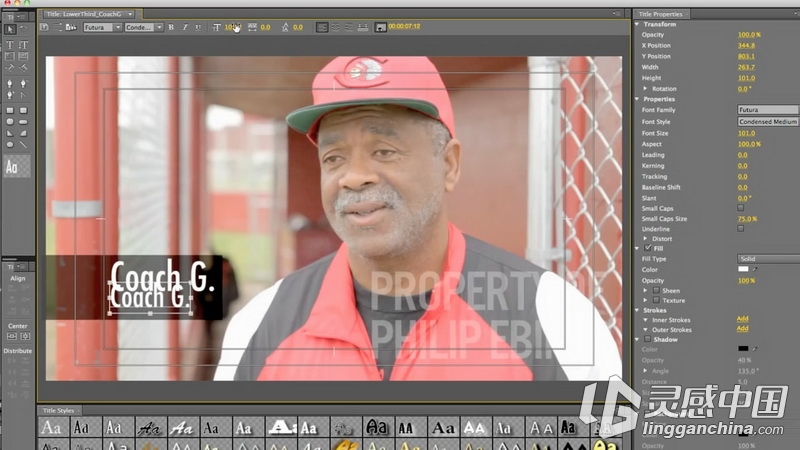Enable the Small Caps checkbox

point(740,208)
